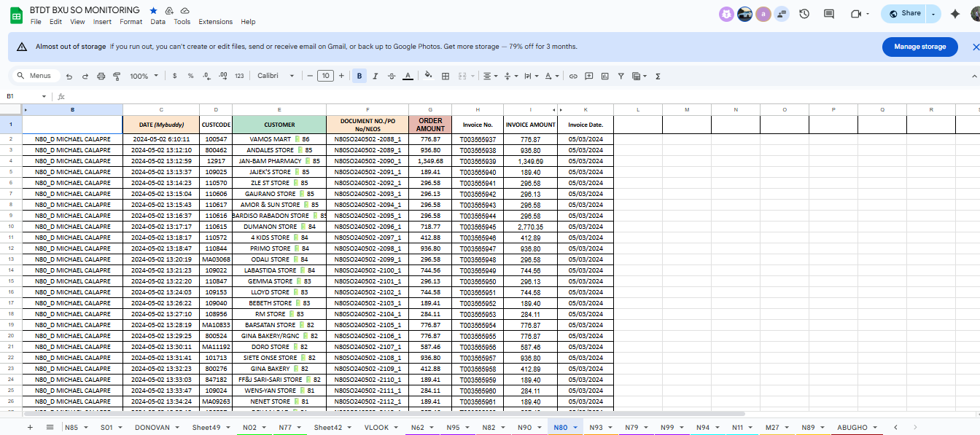Open version history clock icon

tap(804, 14)
